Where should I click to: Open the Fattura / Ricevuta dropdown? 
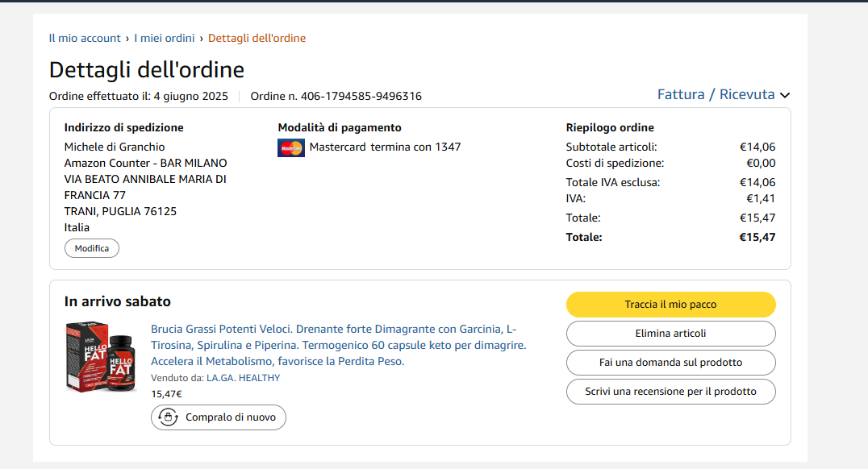[x=716, y=94]
